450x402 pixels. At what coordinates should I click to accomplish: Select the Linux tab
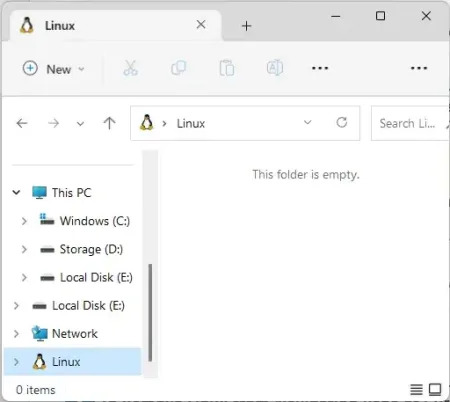click(x=115, y=25)
